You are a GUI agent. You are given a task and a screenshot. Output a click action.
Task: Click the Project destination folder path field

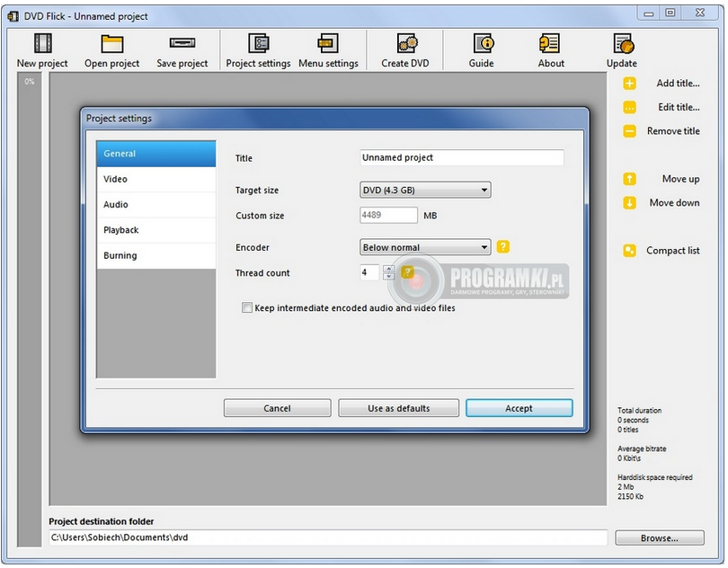pos(328,537)
